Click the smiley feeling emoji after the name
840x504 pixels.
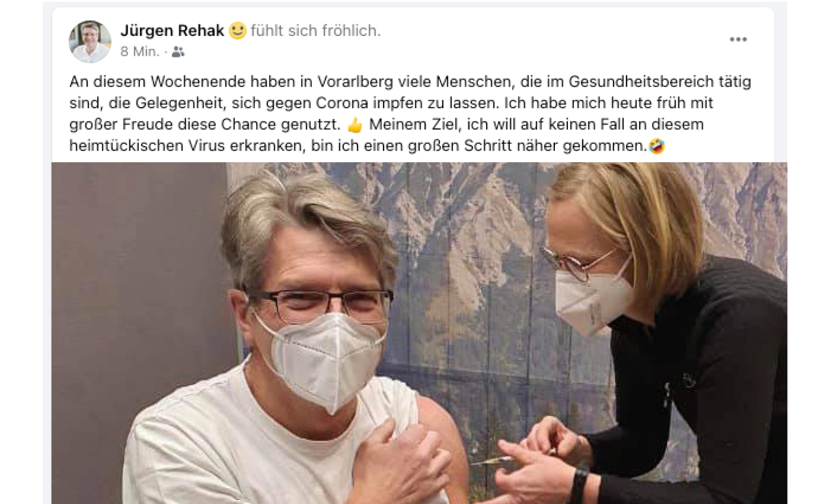tap(237, 30)
